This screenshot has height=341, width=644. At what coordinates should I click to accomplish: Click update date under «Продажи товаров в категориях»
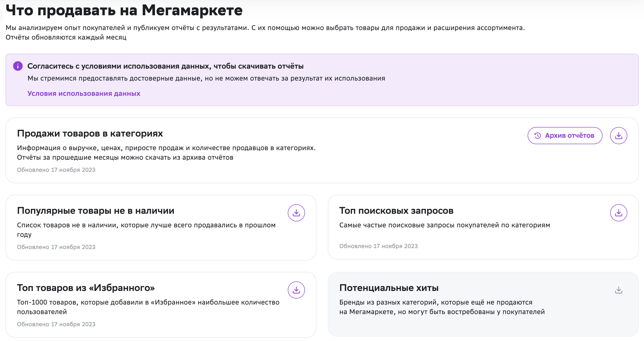click(x=56, y=170)
